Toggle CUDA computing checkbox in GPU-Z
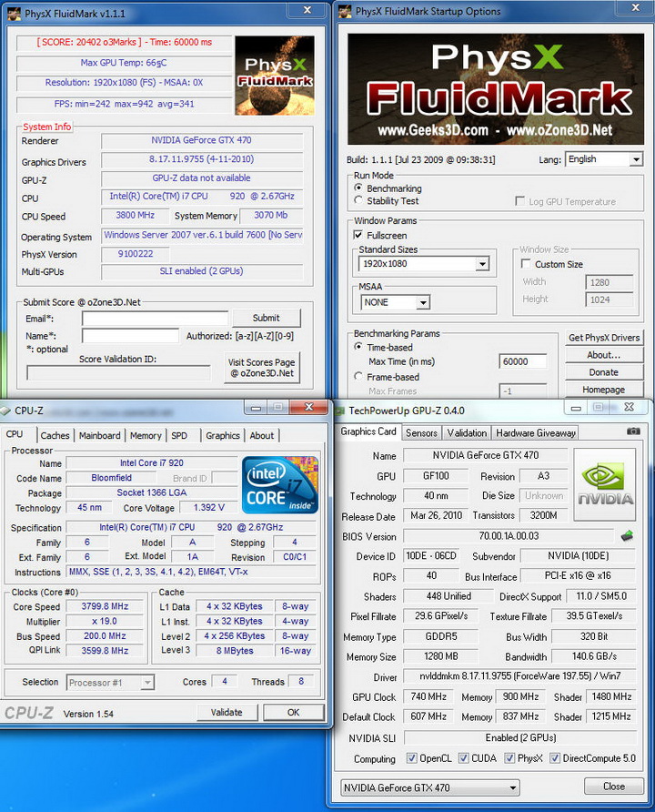The image size is (655, 812). tap(464, 758)
